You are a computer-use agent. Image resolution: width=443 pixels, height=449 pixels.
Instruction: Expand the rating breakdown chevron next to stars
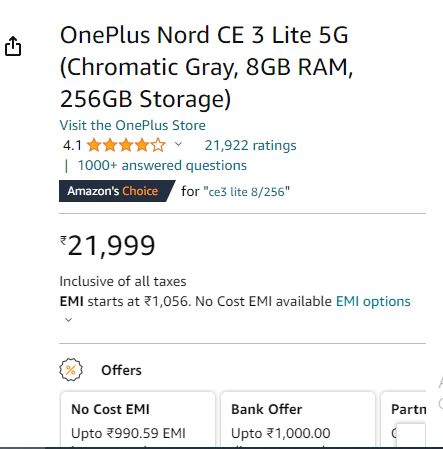tap(178, 144)
